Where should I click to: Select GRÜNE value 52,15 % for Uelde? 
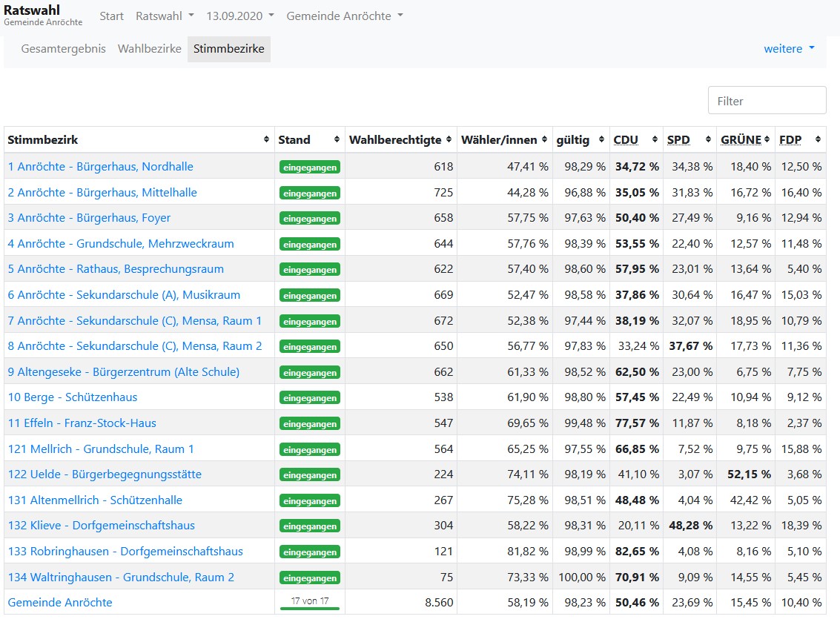click(x=749, y=474)
